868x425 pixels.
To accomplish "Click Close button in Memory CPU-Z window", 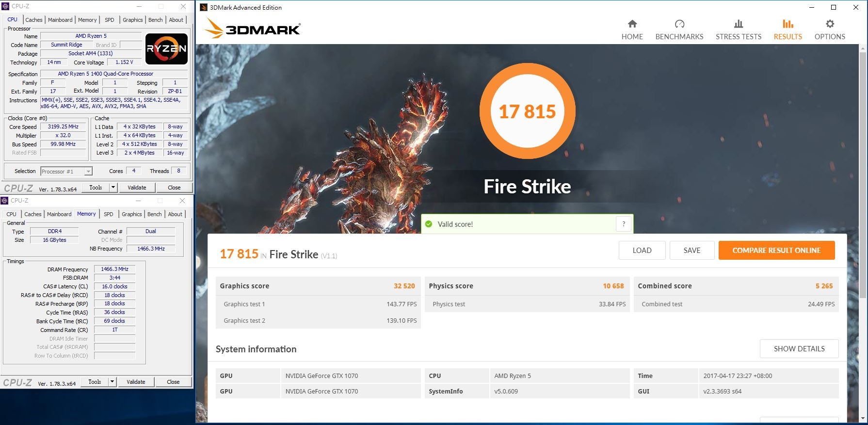I will [x=173, y=382].
